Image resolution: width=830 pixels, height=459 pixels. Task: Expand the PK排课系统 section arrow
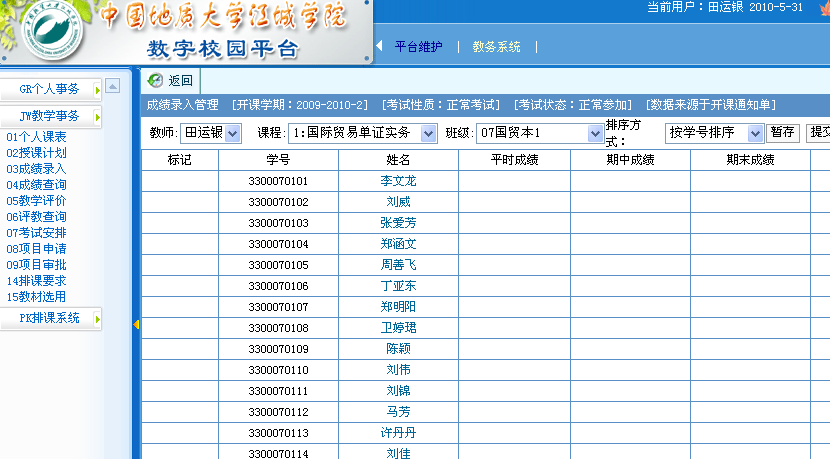pyautogui.click(x=97, y=319)
